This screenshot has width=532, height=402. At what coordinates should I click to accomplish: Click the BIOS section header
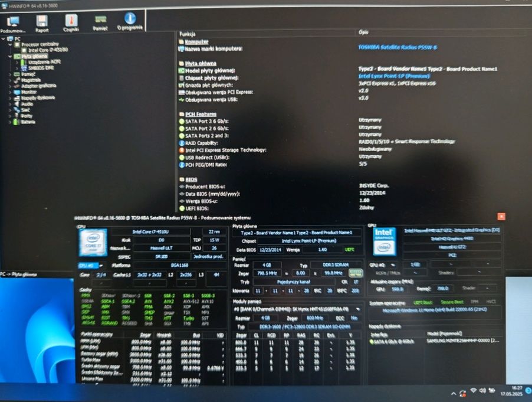pyautogui.click(x=191, y=179)
